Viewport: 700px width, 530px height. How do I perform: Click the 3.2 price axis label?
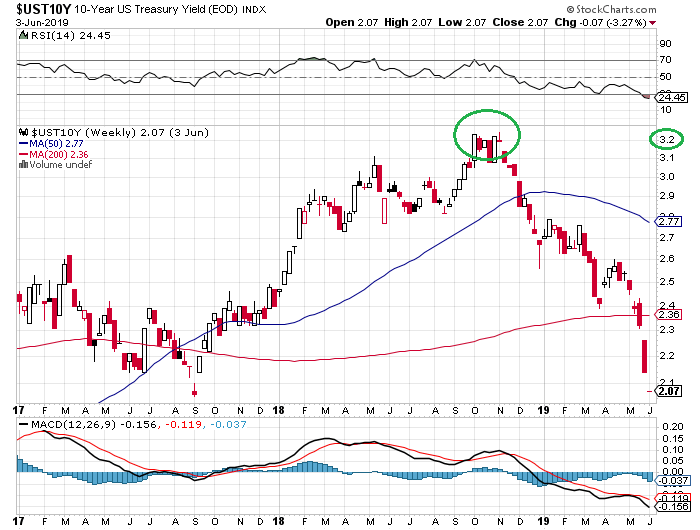[667, 140]
